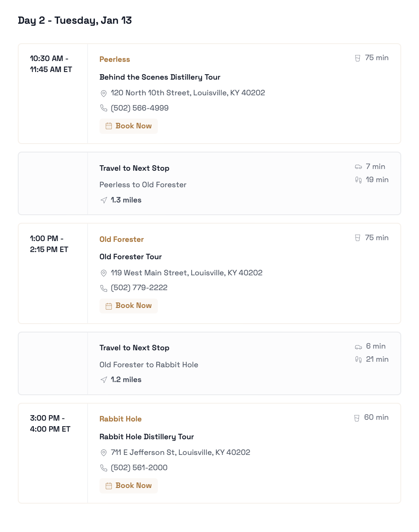Click the car icon showing 6 min drive

(x=358, y=346)
